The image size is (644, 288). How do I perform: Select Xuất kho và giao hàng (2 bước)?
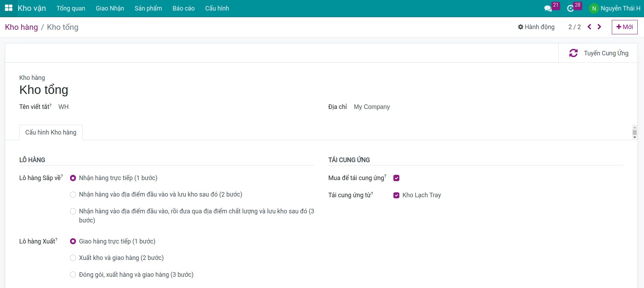coord(73,258)
